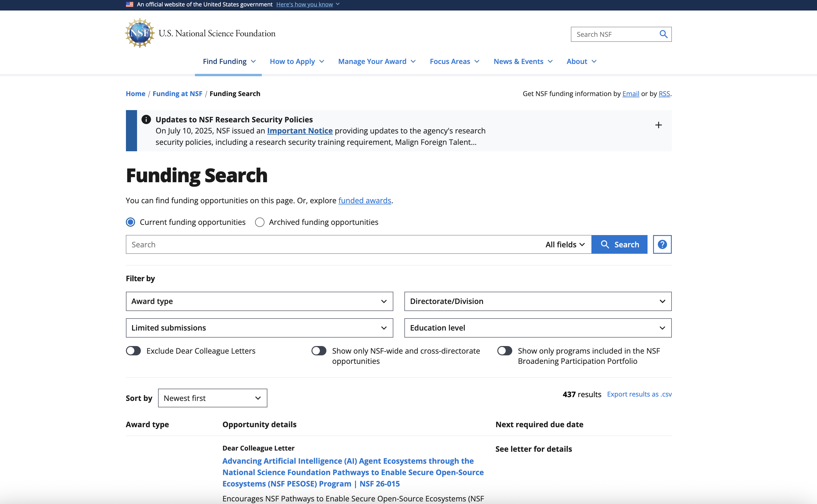Open the Education level filter dropdown

pos(538,328)
